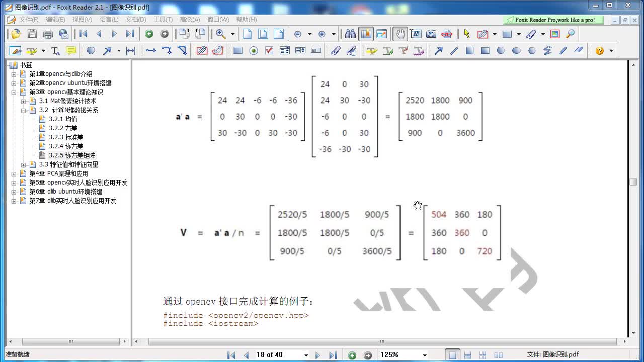Viewport: 644px width, 362px height.
Task: Open the 帮助(H) menu
Action: (246, 20)
